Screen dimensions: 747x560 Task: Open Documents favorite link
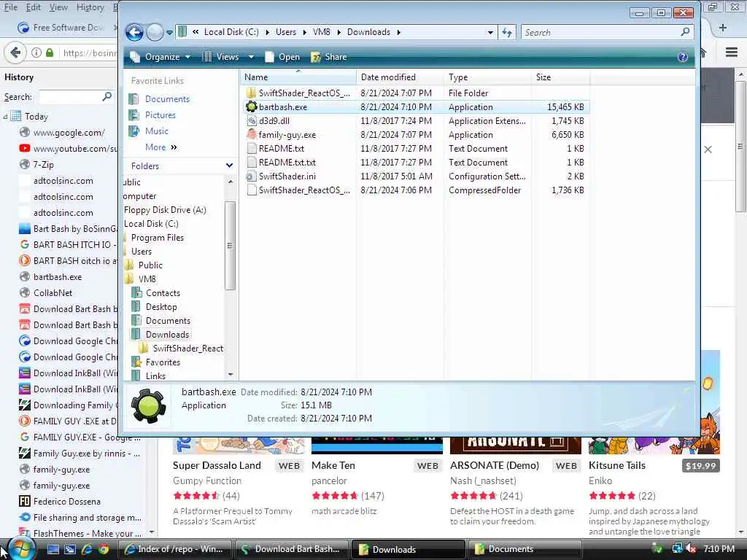click(x=167, y=99)
